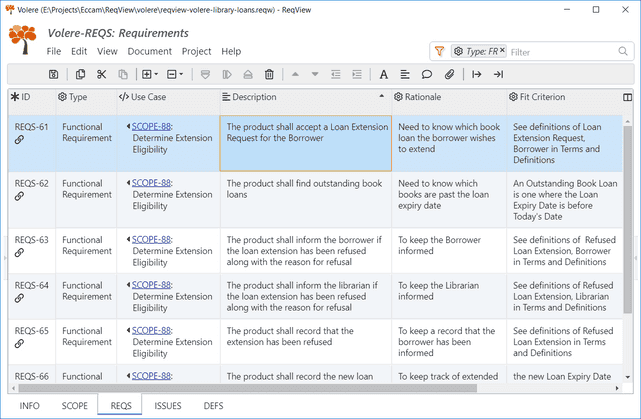The image size is (641, 419).
Task: Click the orange filter funnel icon
Action: coord(440,51)
